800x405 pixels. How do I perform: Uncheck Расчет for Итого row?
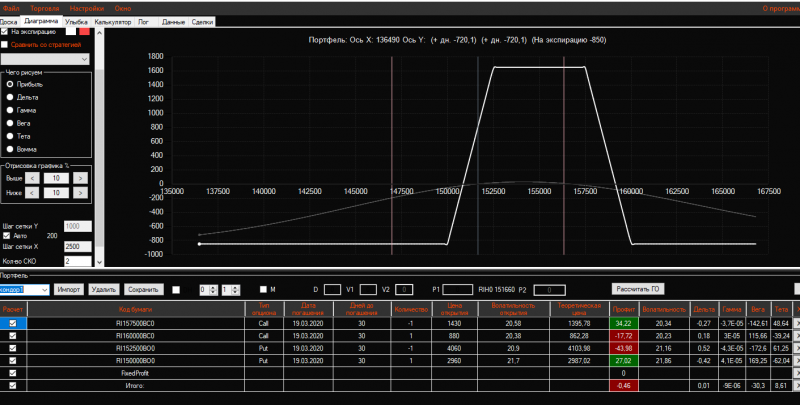coord(13,386)
